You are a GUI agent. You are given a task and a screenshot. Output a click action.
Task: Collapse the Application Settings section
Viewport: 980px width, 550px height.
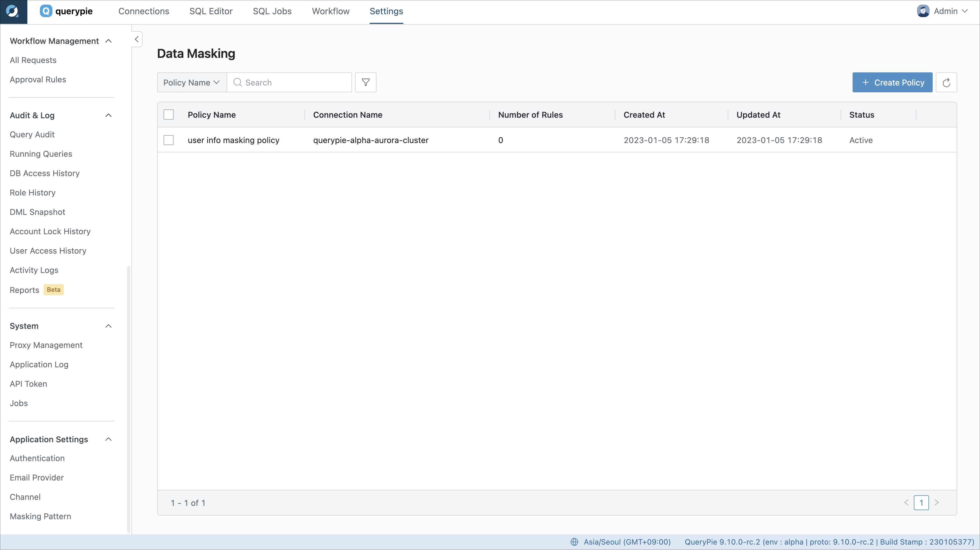[108, 439]
